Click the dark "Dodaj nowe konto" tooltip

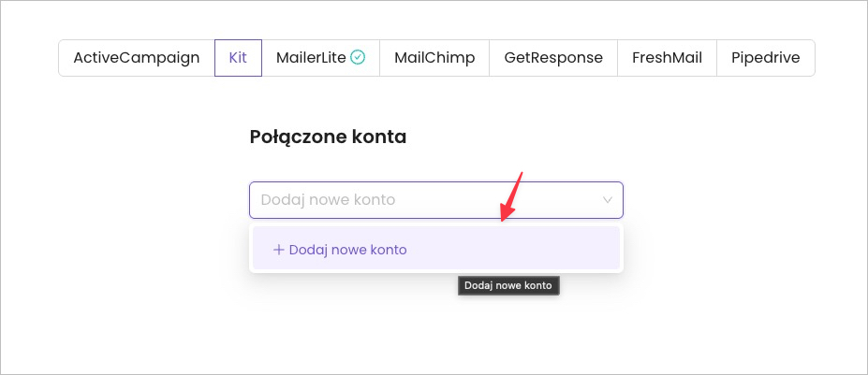coord(508,286)
